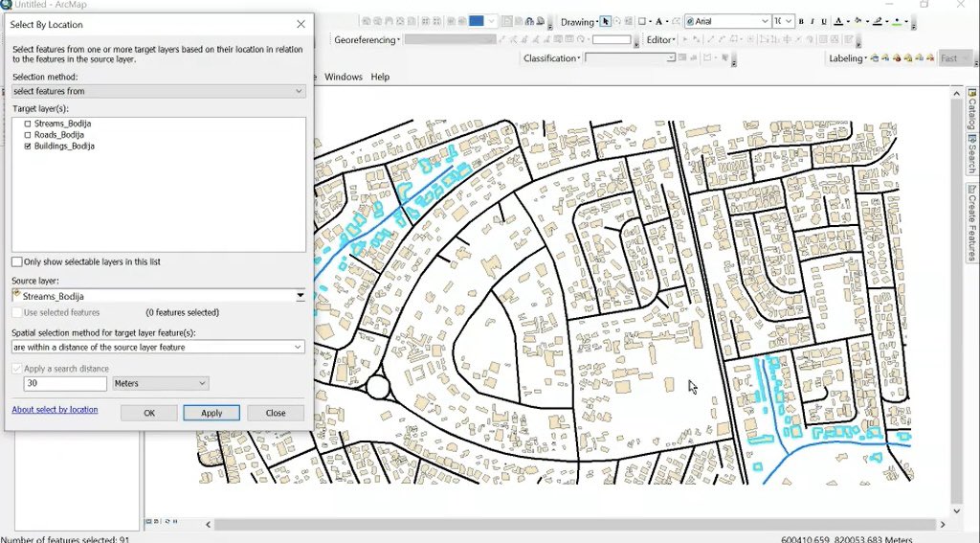Click the Lock Labels icon
The height and width of the screenshot is (543, 980).
point(908,58)
